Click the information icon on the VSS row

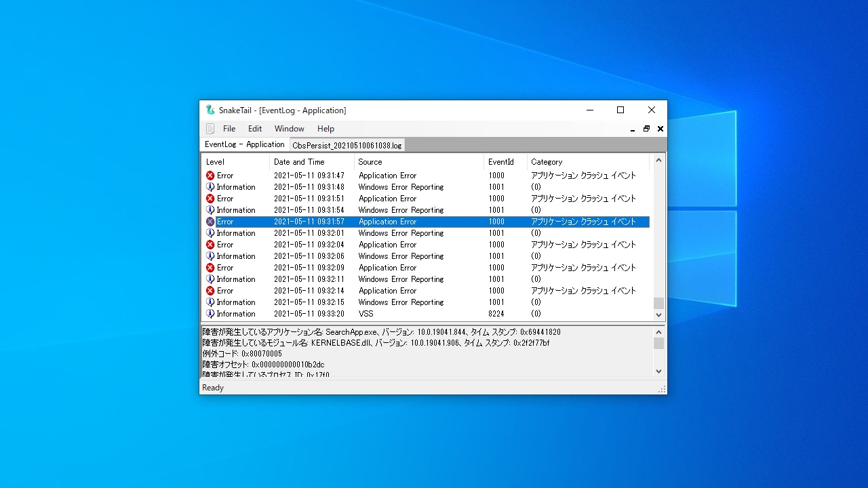(210, 314)
